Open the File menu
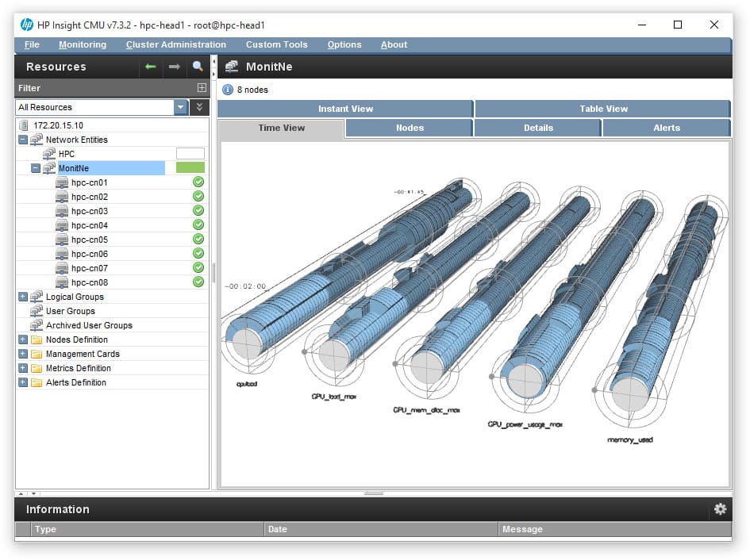750x560 pixels. [x=32, y=44]
